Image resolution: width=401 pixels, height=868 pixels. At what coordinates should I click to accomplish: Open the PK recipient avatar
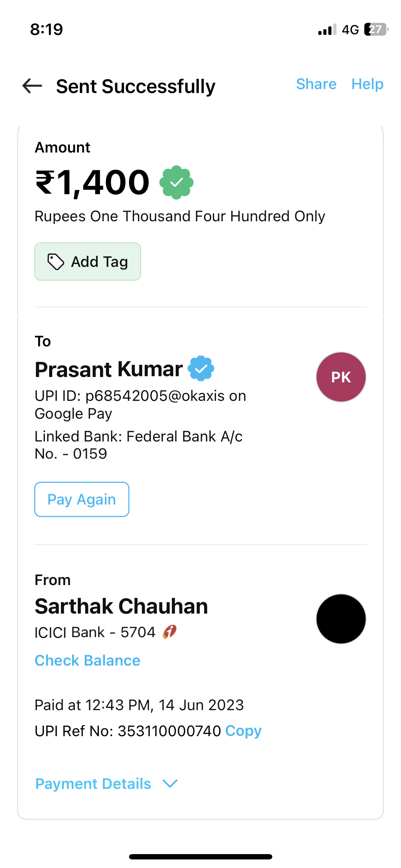tap(341, 377)
